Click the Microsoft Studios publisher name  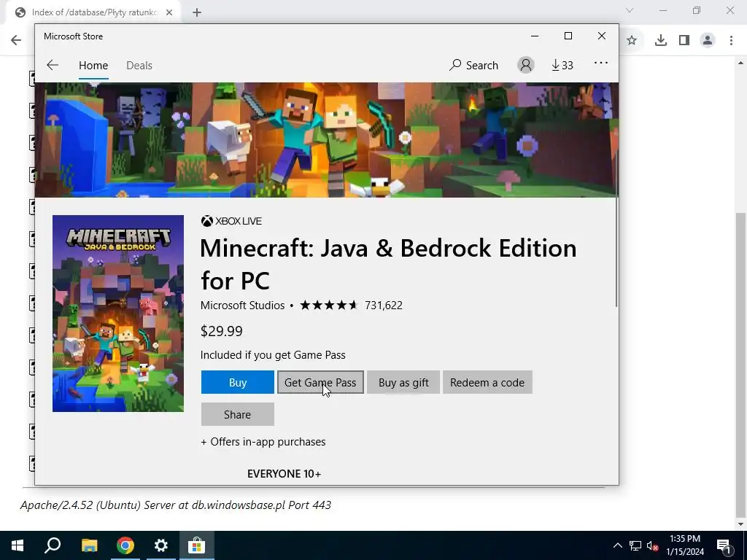point(242,306)
